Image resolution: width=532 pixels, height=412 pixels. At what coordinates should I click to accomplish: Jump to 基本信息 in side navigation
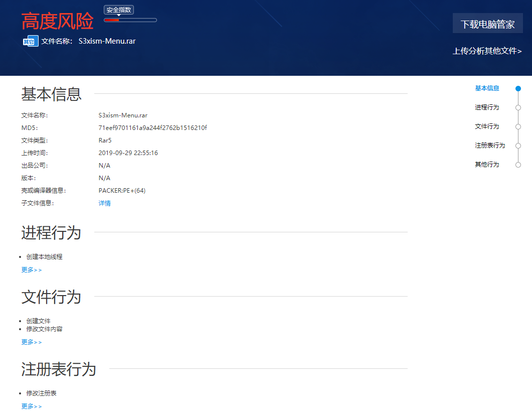487,88
